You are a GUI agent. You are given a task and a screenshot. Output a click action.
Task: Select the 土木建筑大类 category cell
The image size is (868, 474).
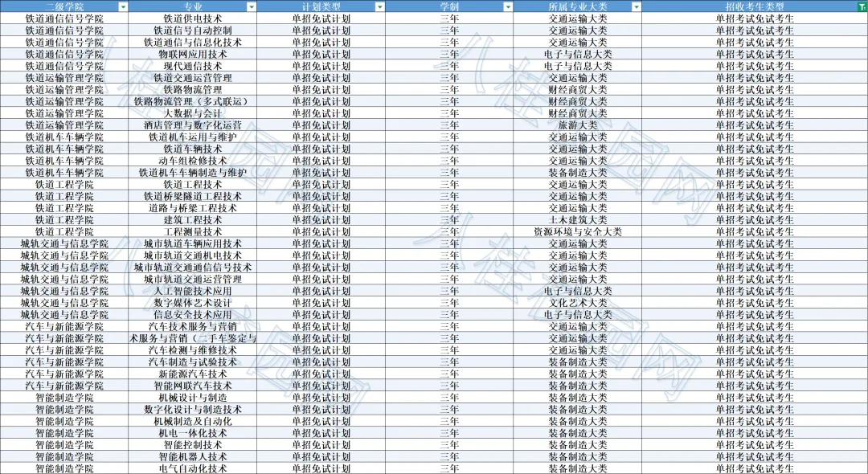coord(578,220)
